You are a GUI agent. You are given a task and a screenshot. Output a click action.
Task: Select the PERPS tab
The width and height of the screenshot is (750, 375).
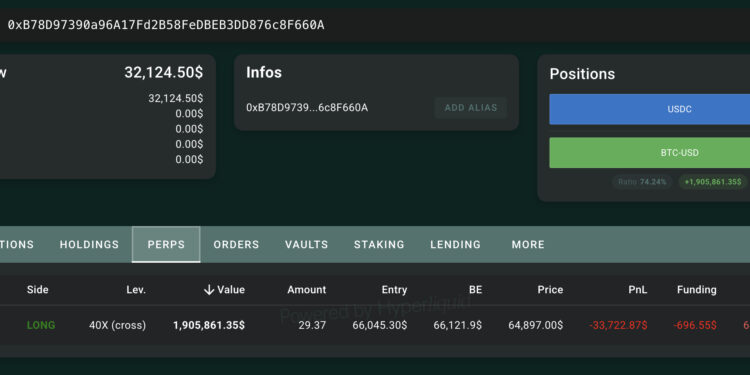tap(166, 244)
